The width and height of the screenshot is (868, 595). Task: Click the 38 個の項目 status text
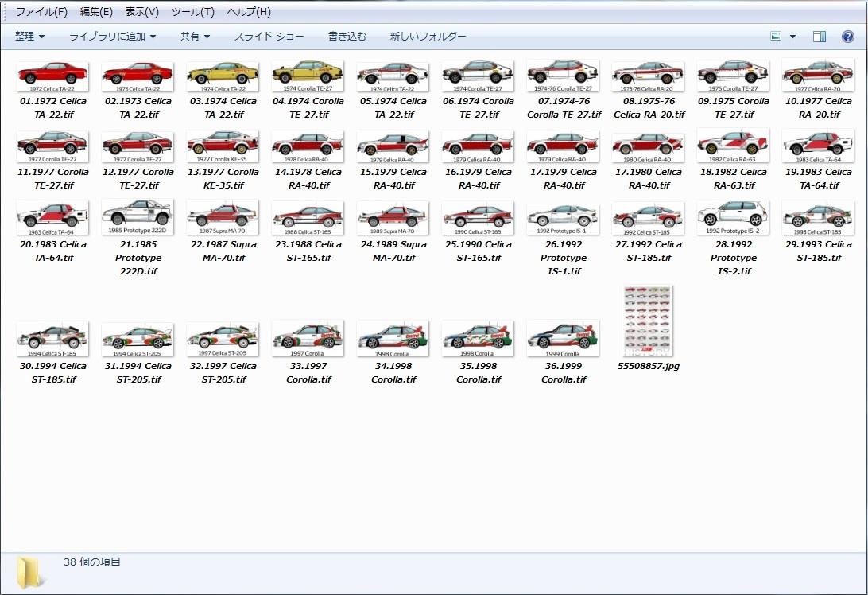(92, 562)
